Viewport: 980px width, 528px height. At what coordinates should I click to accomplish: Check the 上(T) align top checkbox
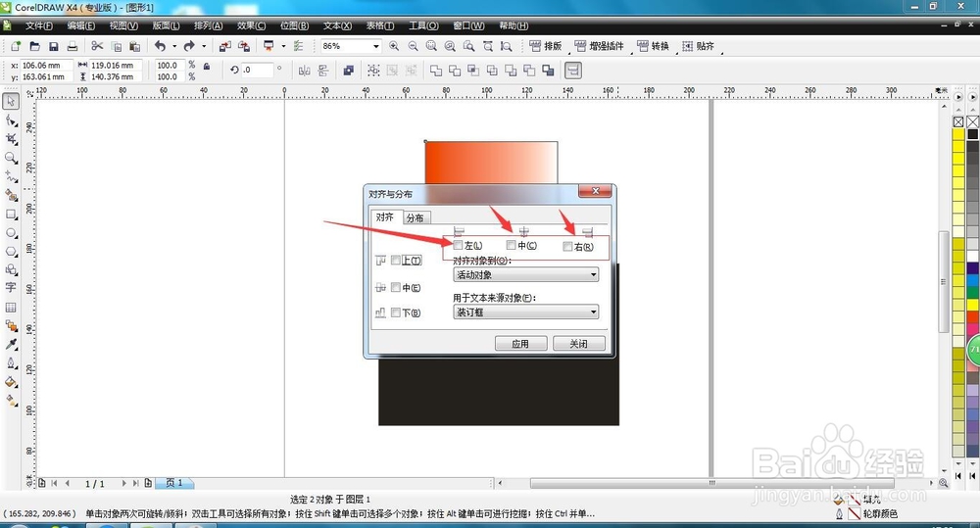click(x=396, y=260)
